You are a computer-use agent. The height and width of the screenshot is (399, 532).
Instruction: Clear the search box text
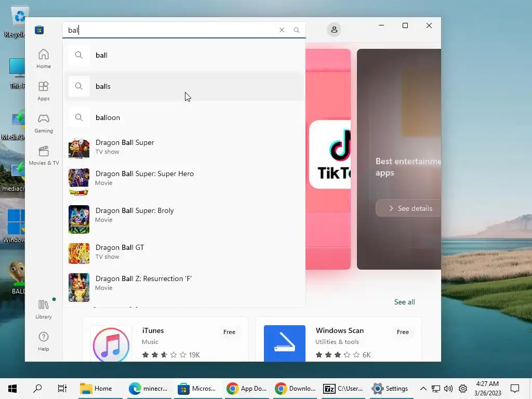[x=282, y=30]
